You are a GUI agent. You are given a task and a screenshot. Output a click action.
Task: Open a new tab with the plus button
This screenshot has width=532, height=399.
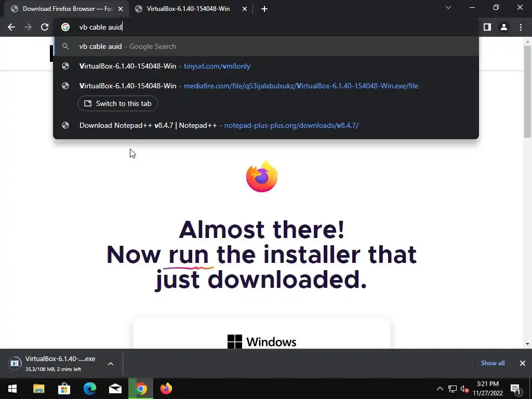pos(264,9)
